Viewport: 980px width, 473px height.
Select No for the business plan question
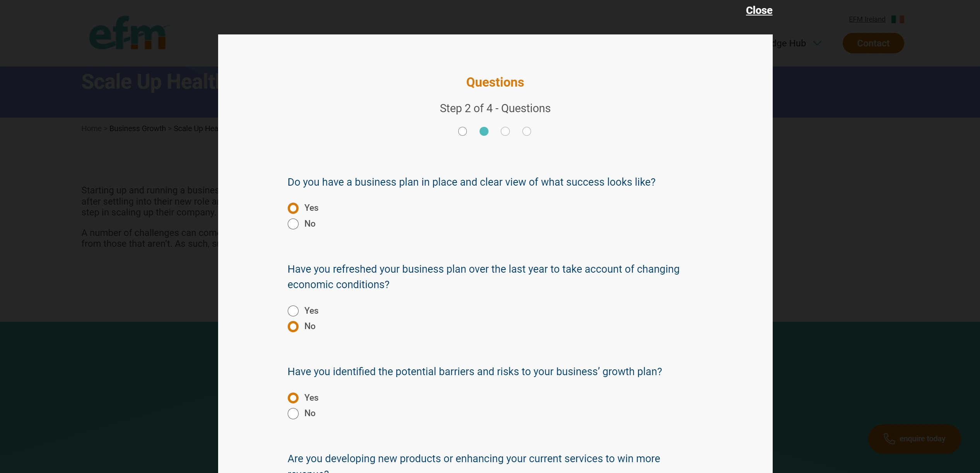pyautogui.click(x=293, y=224)
